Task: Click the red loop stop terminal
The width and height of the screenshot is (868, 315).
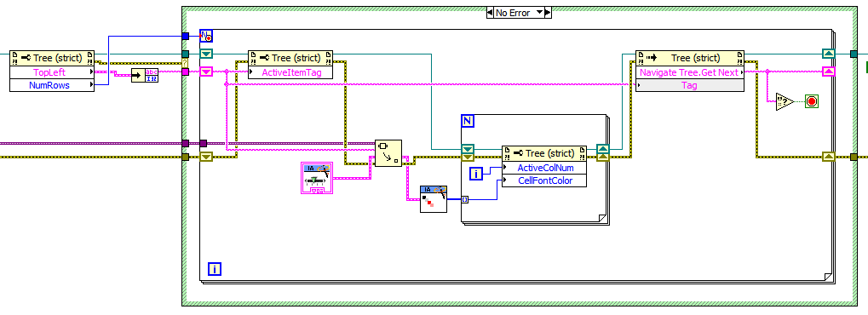Action: point(812,101)
